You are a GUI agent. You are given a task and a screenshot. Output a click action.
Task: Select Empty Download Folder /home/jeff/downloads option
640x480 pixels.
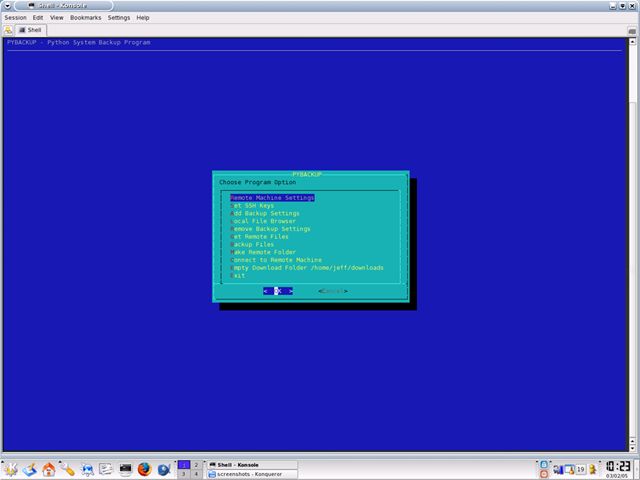307,268
